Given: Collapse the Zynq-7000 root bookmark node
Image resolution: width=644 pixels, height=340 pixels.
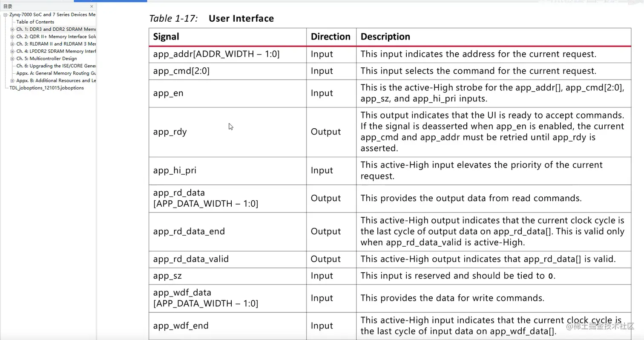Looking at the screenshot, I should click(6, 14).
